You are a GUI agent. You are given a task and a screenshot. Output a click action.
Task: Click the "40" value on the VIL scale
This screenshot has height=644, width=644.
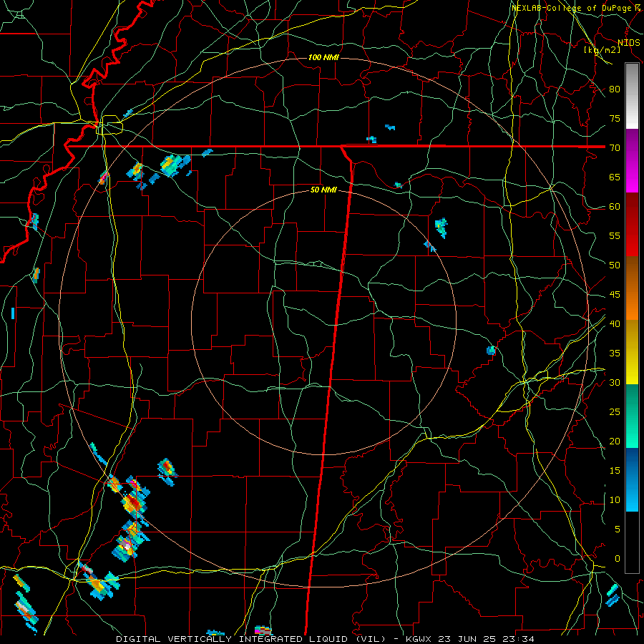[x=615, y=324]
